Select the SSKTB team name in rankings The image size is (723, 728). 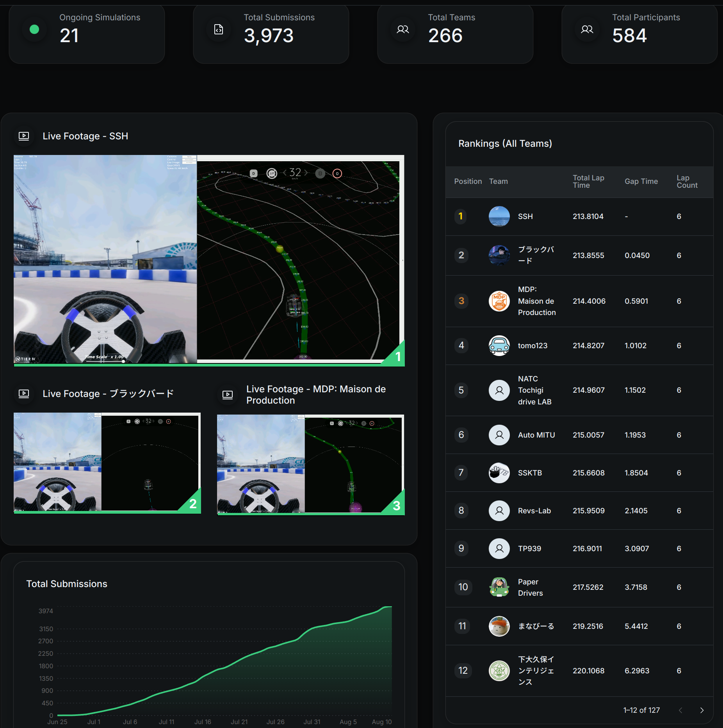(530, 473)
